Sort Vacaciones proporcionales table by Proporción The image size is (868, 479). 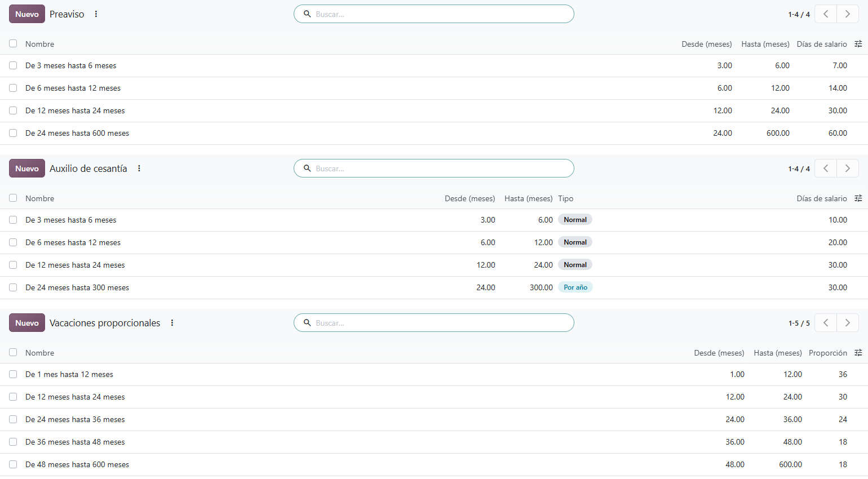828,353
